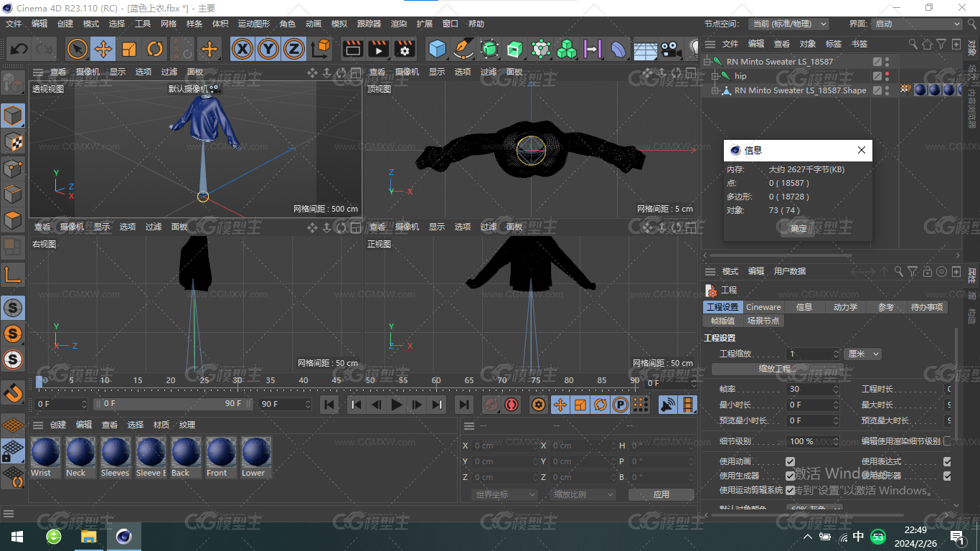Screen dimensions: 980x551
Task: Render to Picture Viewer icon
Action: tap(379, 49)
